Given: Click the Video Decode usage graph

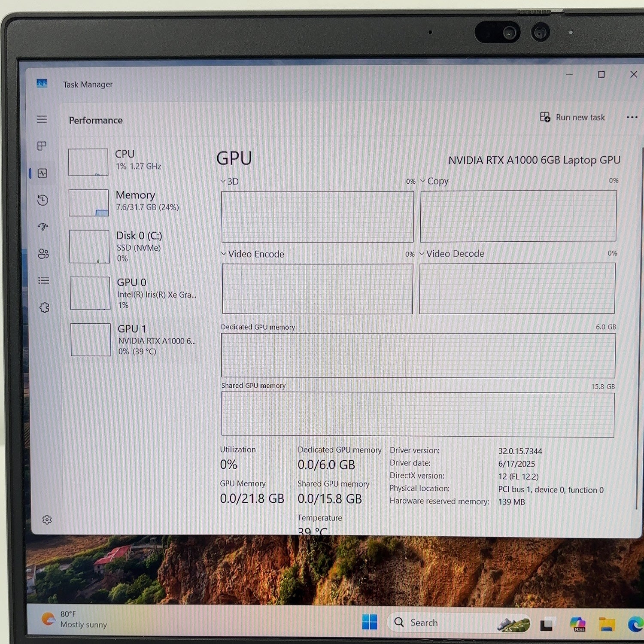Looking at the screenshot, I should 517,288.
